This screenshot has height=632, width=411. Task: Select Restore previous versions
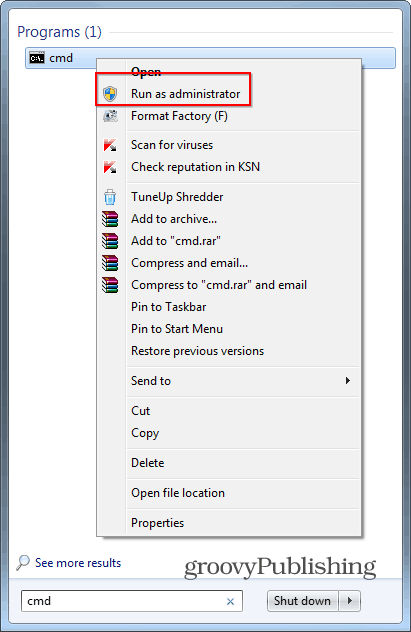point(197,351)
